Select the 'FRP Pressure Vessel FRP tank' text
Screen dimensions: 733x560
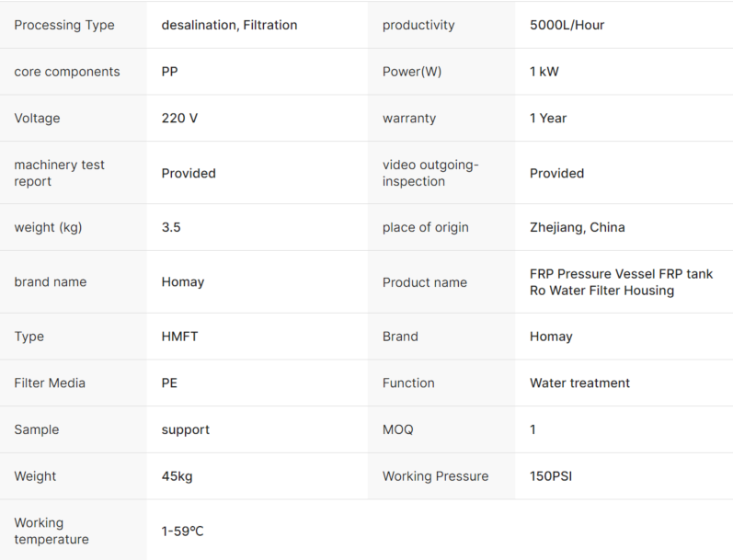(623, 274)
